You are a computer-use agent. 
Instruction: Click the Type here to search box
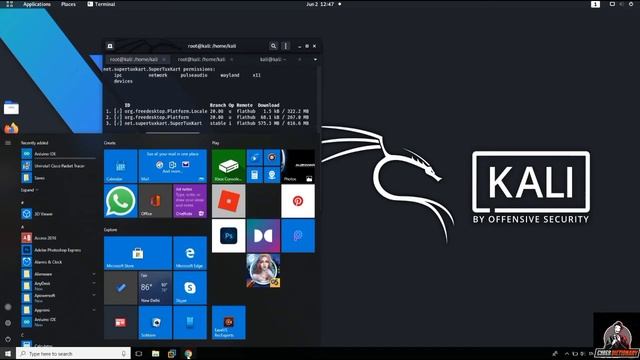coord(73,353)
